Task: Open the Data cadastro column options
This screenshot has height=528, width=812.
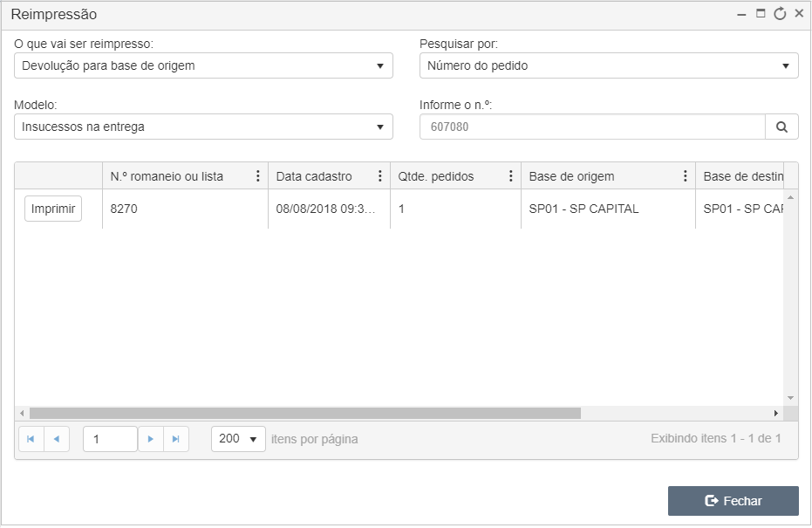Action: [380, 176]
